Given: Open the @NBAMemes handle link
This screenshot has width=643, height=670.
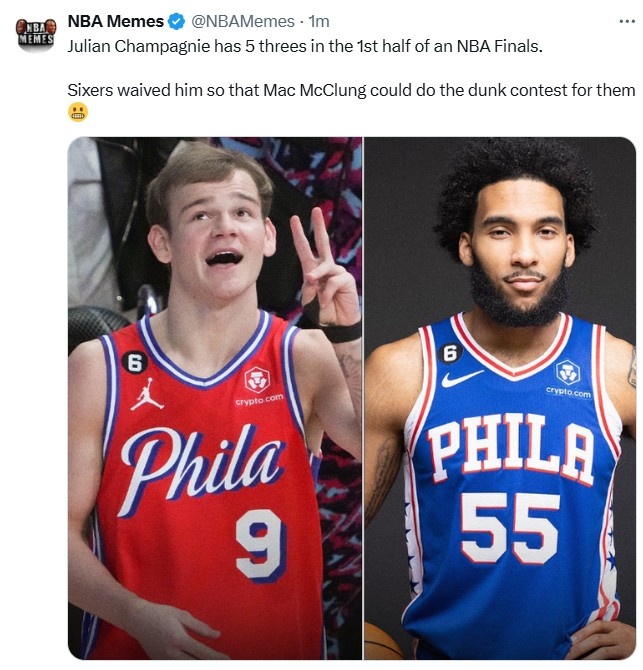Looking at the screenshot, I should (243, 21).
